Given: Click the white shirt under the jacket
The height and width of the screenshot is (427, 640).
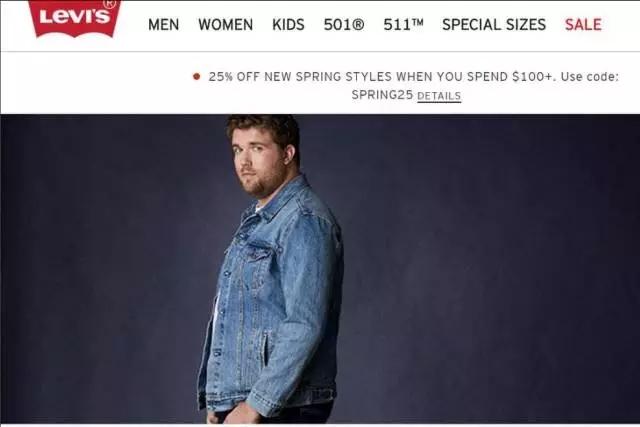Looking at the screenshot, I should [x=216, y=310].
